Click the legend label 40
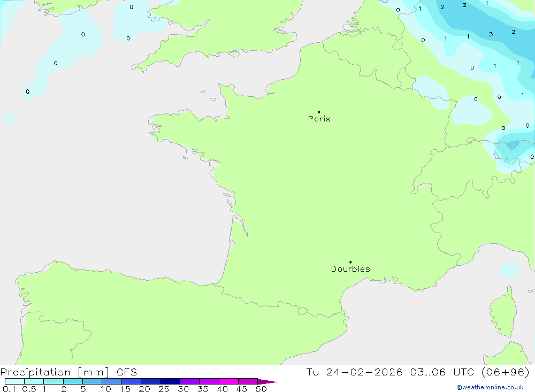 click(222, 389)
